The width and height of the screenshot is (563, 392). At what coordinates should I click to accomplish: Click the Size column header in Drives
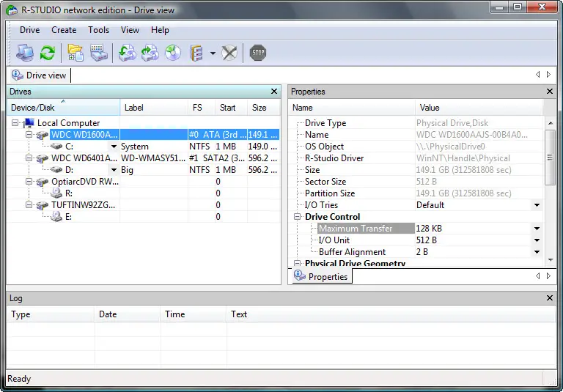[264, 108]
